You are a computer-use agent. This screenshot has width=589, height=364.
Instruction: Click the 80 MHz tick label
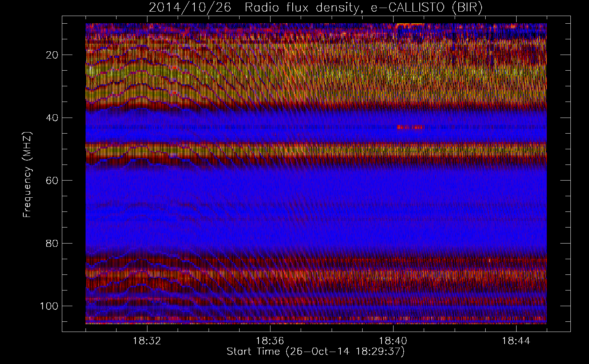tap(52, 243)
